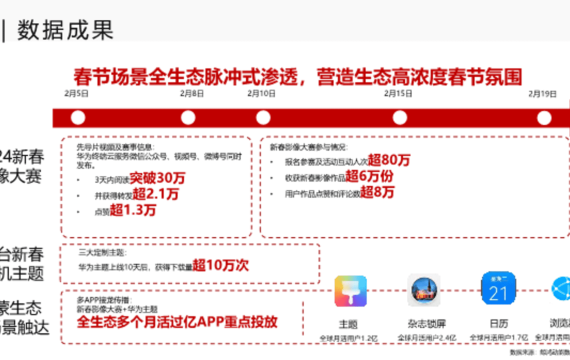Select the 2月10日 timeline dot
This screenshot has height=360, width=570.
pyautogui.click(x=263, y=118)
